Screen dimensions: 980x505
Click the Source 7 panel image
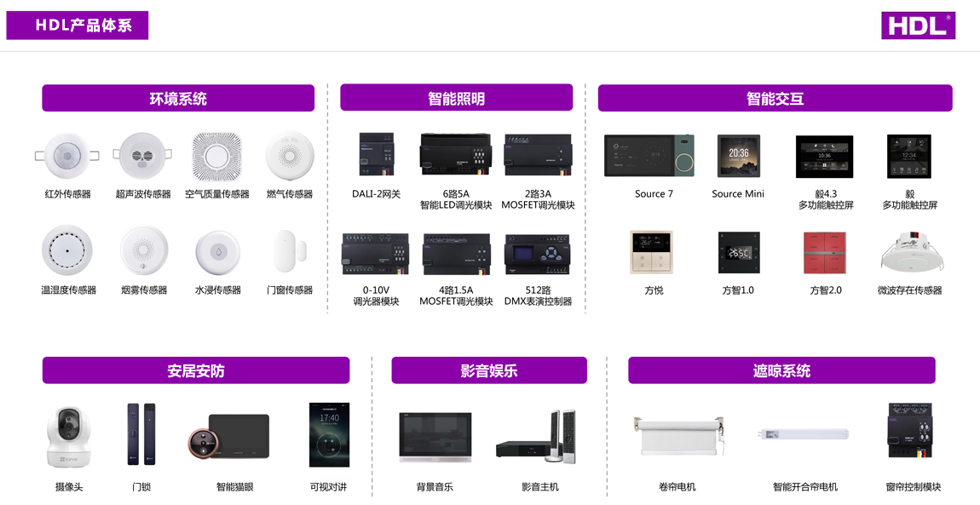(649, 156)
